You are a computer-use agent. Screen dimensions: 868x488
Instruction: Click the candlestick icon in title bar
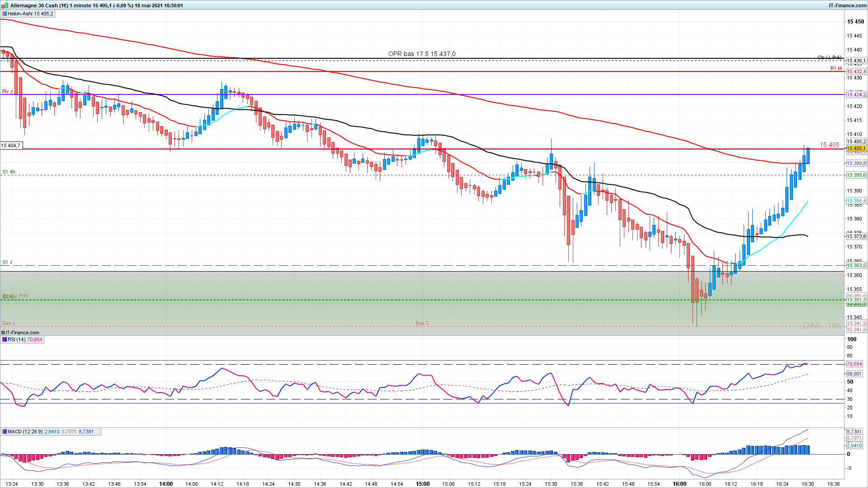pos(5,5)
